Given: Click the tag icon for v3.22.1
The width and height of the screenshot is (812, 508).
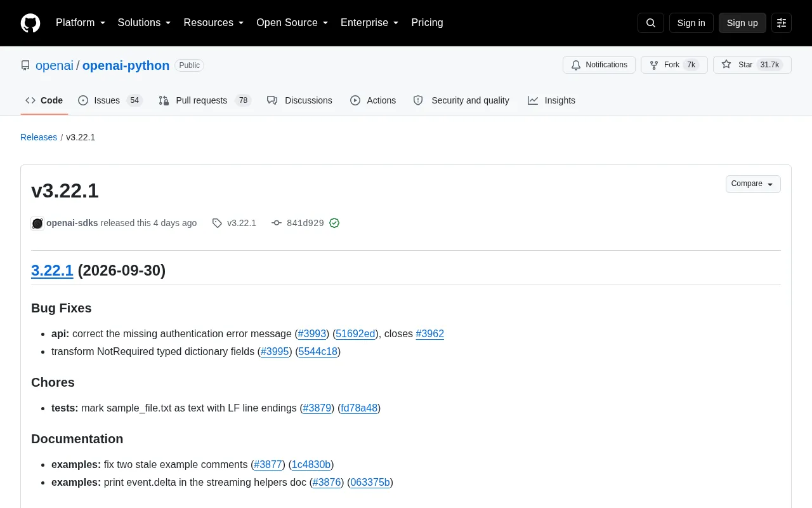Looking at the screenshot, I should pos(217,223).
